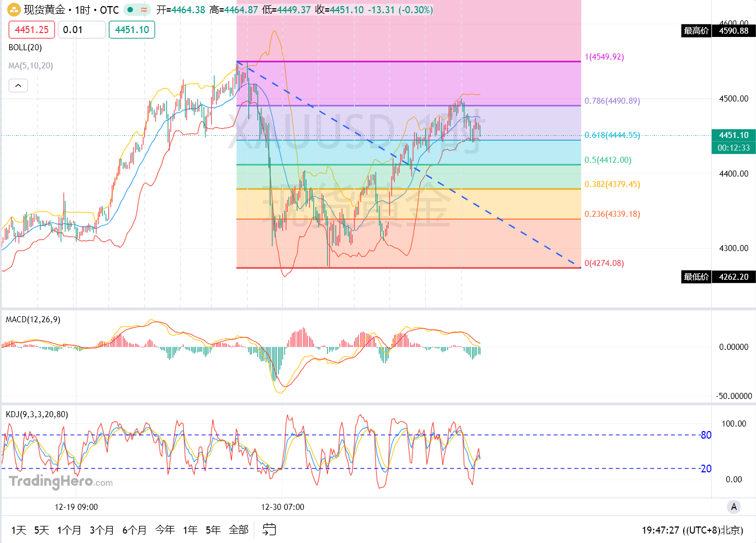Click the 4400.00 price axis label
The height and width of the screenshot is (543, 756).
pos(733,174)
